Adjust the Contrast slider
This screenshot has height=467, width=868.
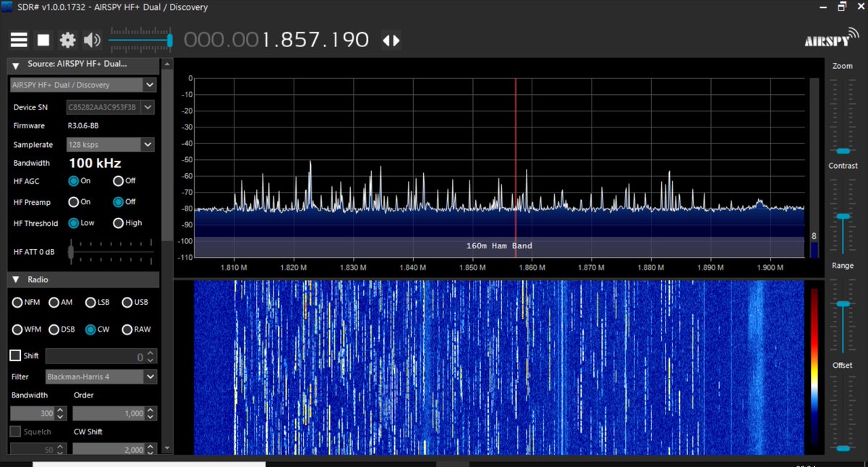pyautogui.click(x=843, y=216)
